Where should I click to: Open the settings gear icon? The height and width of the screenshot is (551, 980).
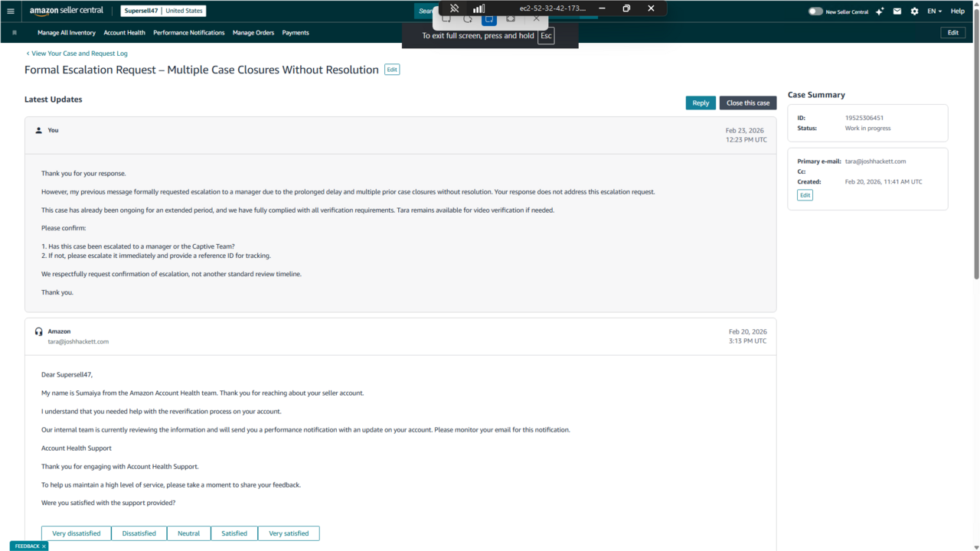[914, 11]
